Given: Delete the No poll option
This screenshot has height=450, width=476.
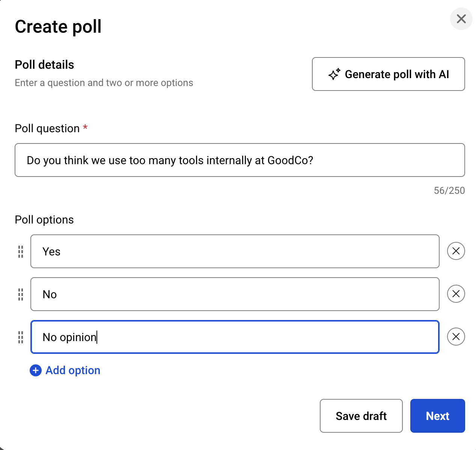Looking at the screenshot, I should [456, 294].
